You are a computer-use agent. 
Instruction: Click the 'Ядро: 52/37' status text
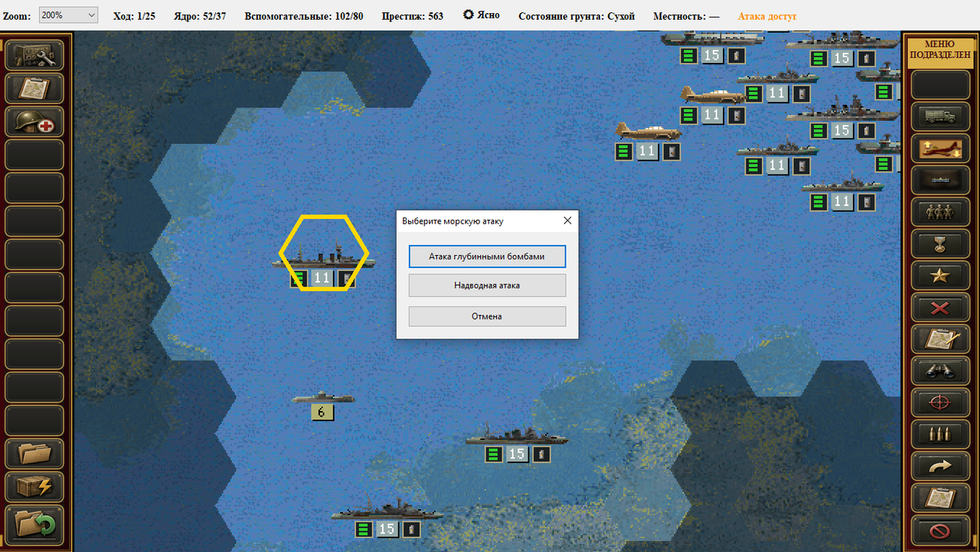point(201,16)
